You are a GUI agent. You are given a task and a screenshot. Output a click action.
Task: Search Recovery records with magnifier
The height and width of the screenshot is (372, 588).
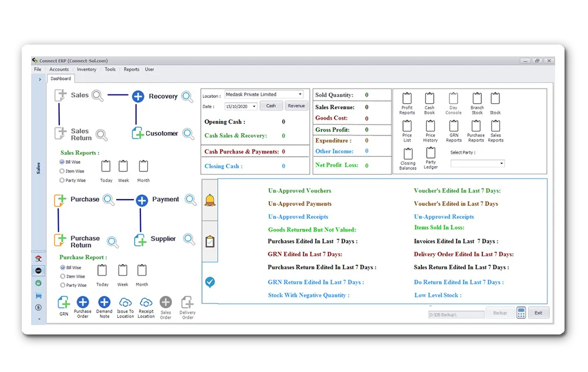(187, 96)
